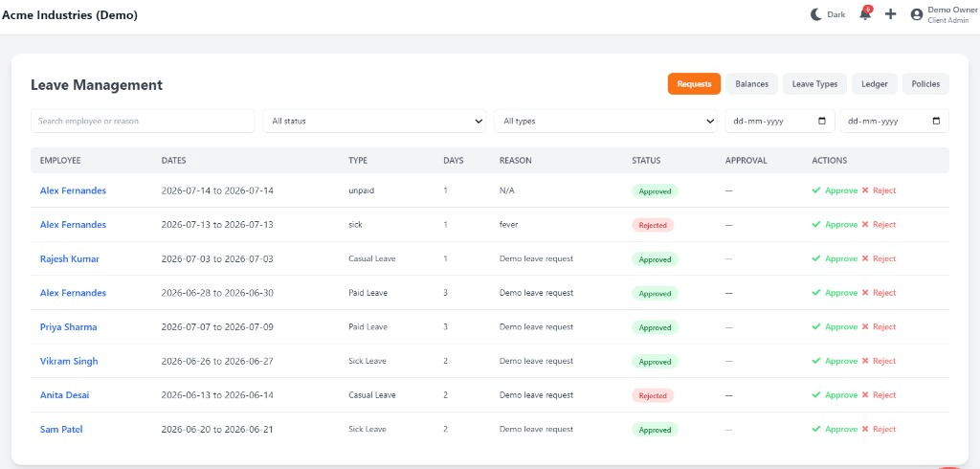Image resolution: width=980 pixels, height=469 pixels.
Task: Open Demo Owner profile avatar icon
Action: (917, 14)
